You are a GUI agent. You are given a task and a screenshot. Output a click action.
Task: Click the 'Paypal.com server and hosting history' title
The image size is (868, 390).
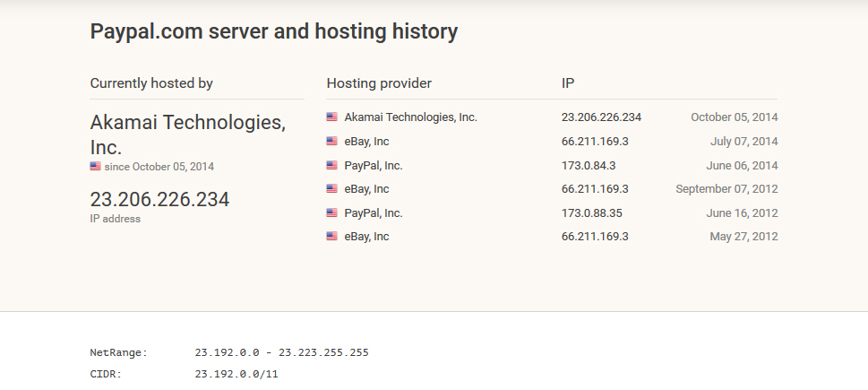click(274, 31)
